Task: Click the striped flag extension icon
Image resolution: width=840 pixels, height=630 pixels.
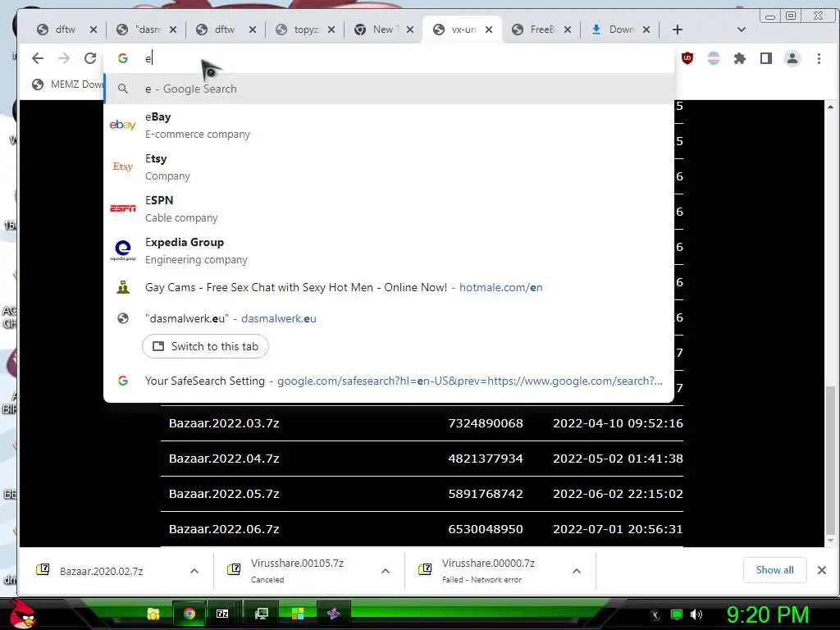Action: tap(714, 58)
